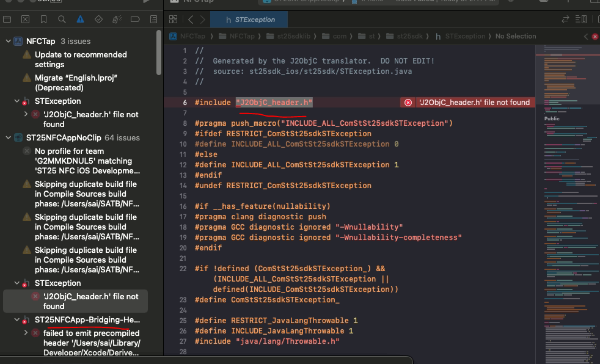Toggle editor code review arrows icon
The width and height of the screenshot is (600, 364).
point(565,20)
